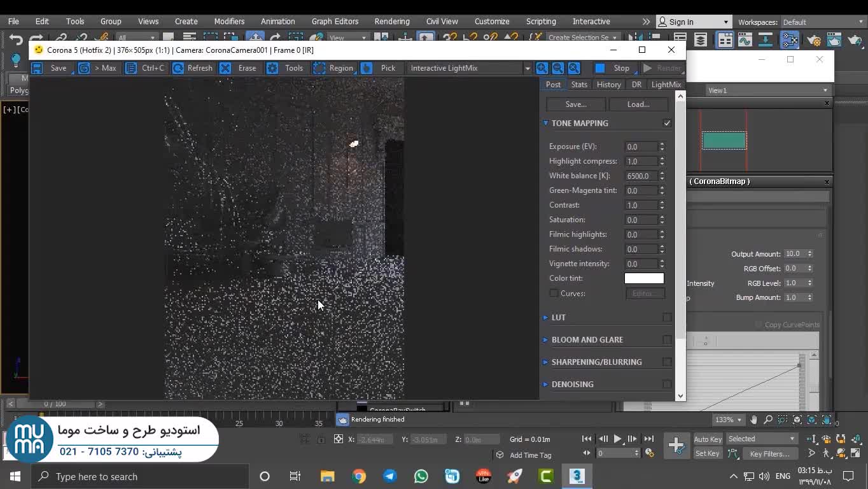Open the Rendering menu
The width and height of the screenshot is (868, 489).
pyautogui.click(x=392, y=21)
